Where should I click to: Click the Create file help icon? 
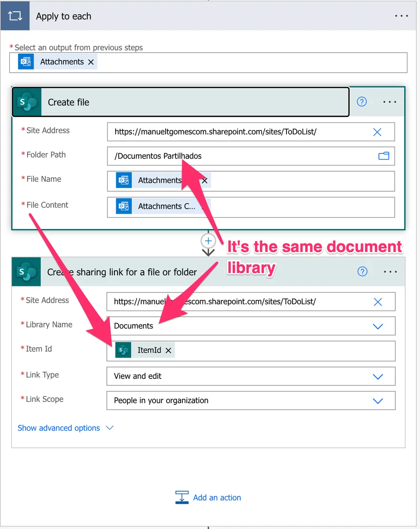pos(362,102)
